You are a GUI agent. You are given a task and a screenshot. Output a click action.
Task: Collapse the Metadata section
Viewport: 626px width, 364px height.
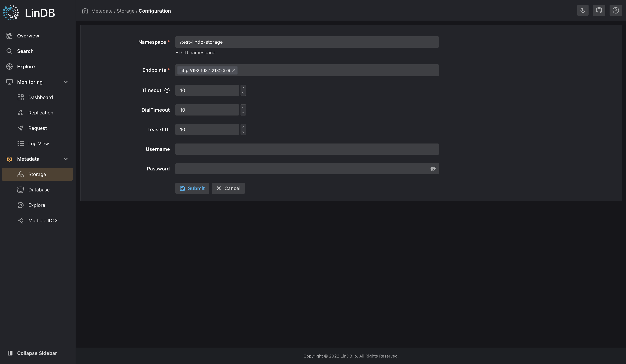pos(66,159)
